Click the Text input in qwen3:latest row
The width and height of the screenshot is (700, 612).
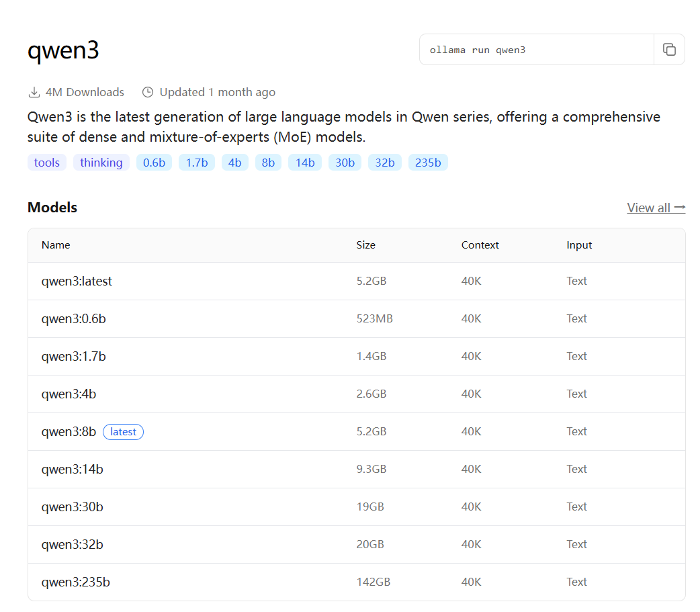click(x=577, y=281)
